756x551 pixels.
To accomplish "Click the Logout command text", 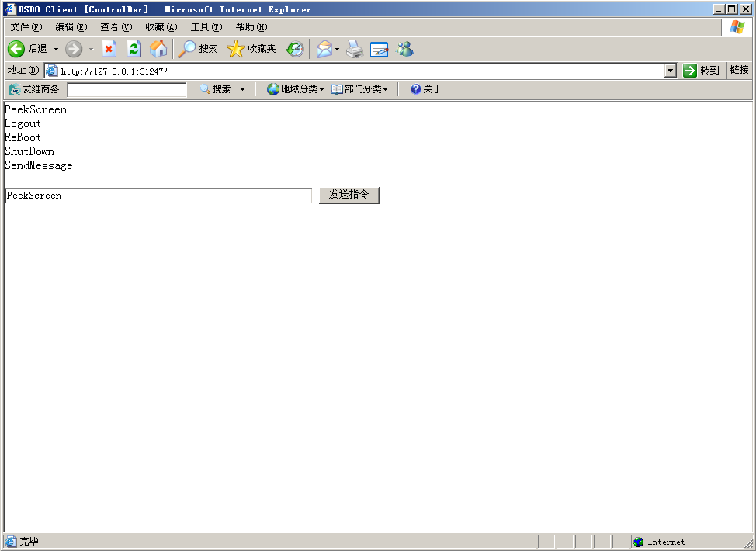I will point(23,124).
